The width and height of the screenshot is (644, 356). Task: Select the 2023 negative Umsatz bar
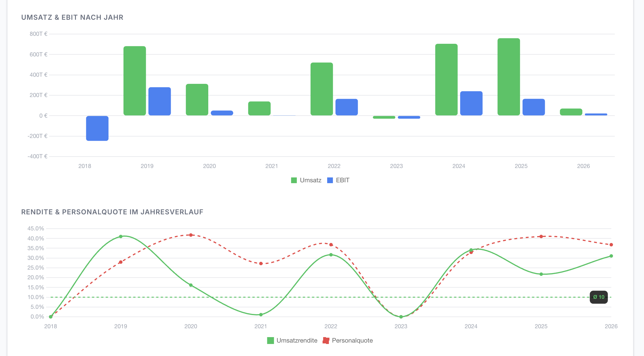point(384,117)
